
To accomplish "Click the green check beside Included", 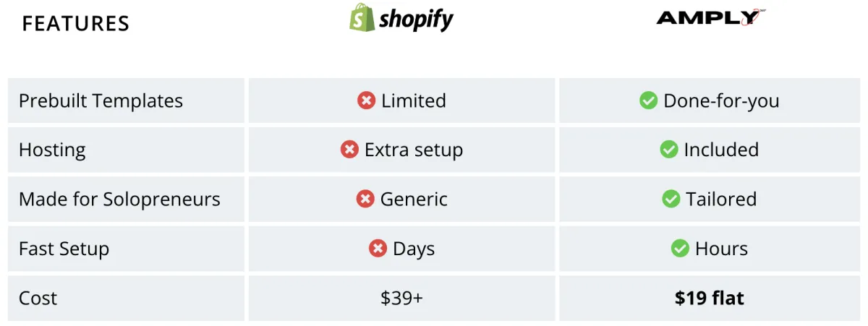I will click(x=668, y=150).
